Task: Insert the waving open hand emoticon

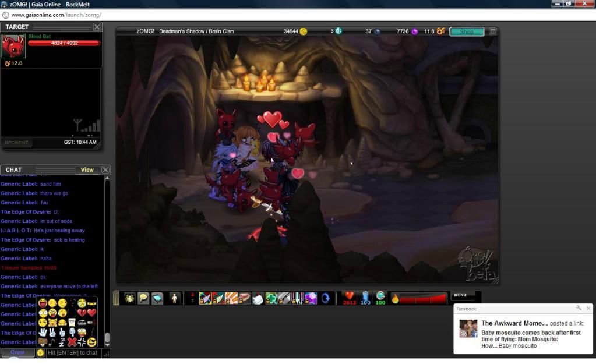Action: tap(43, 333)
